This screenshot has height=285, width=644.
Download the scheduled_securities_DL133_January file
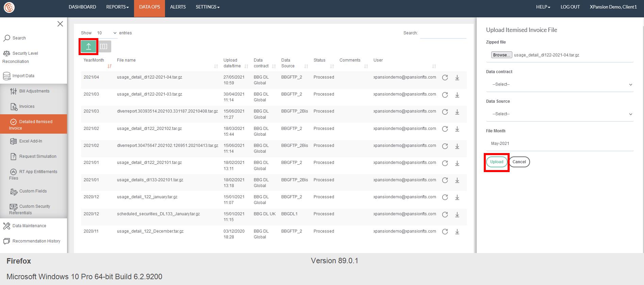click(x=457, y=215)
